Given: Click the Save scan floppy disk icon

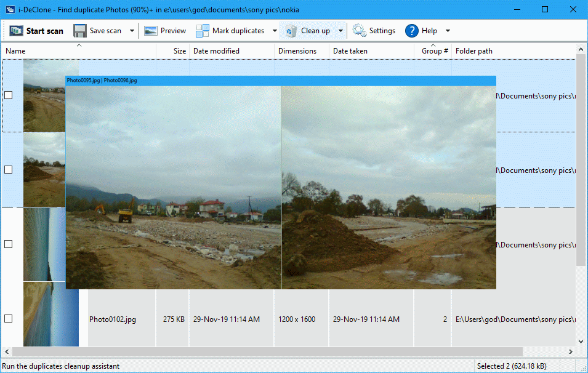Looking at the screenshot, I should pos(80,31).
